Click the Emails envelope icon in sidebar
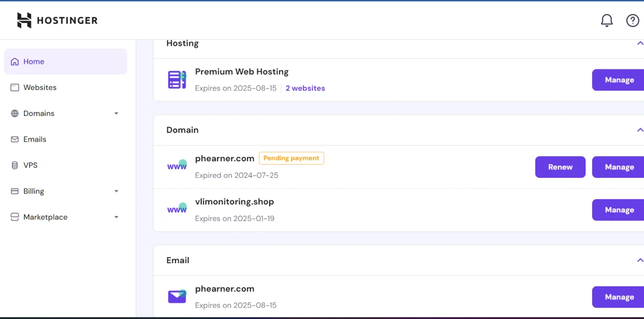Viewport: 644px width, 319px height. [15, 140]
